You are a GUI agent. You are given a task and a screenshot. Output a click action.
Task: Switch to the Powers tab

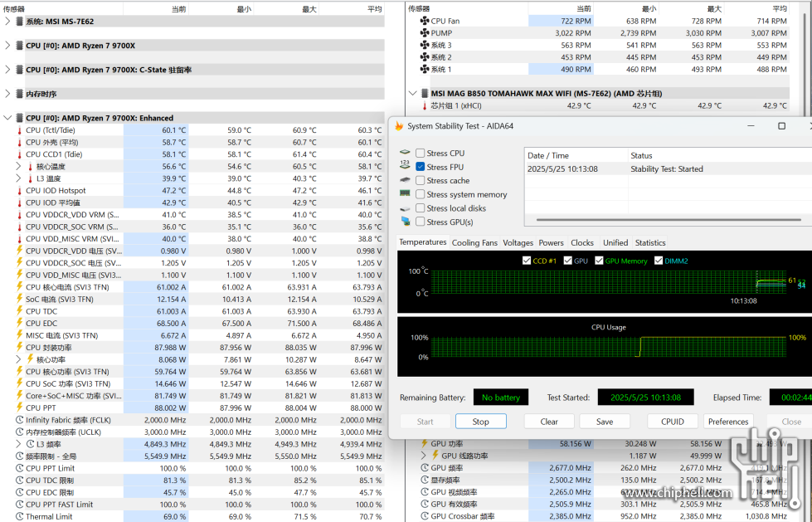tap(551, 242)
